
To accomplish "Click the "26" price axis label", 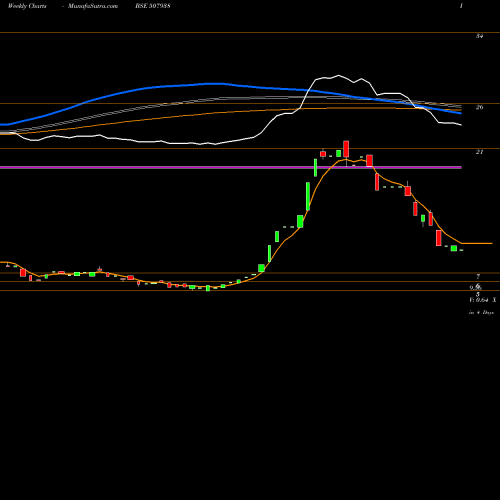I will (x=479, y=107).
